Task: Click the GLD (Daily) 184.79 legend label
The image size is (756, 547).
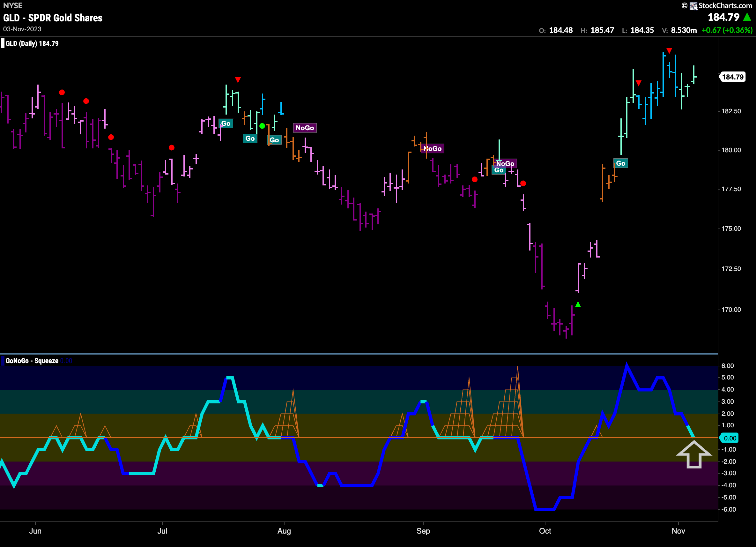Action: pyautogui.click(x=32, y=44)
